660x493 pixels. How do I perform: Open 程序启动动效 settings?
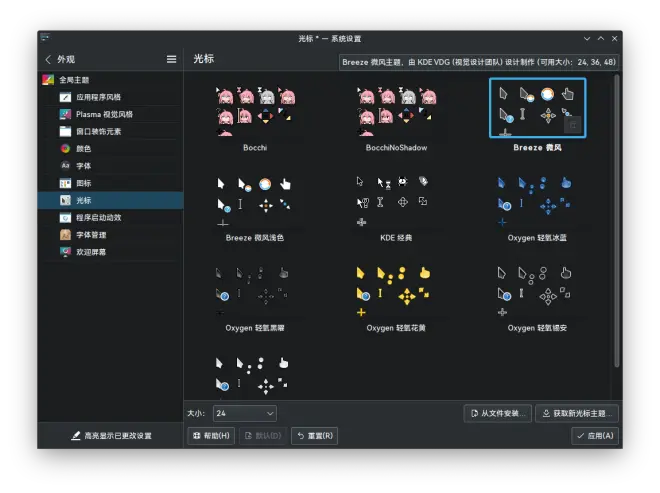(98, 217)
